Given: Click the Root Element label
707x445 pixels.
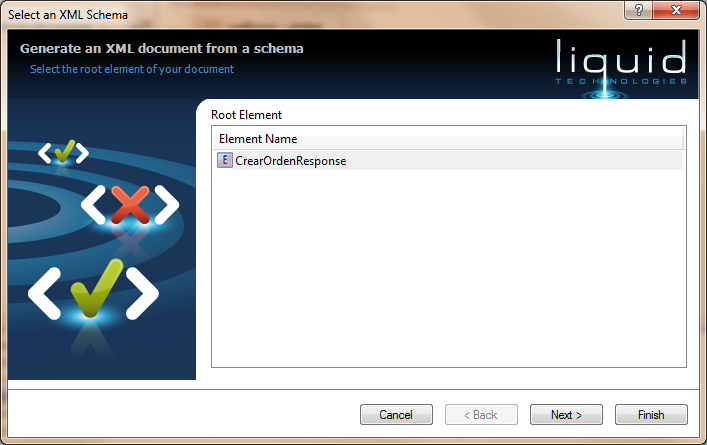Looking at the screenshot, I should (246, 115).
